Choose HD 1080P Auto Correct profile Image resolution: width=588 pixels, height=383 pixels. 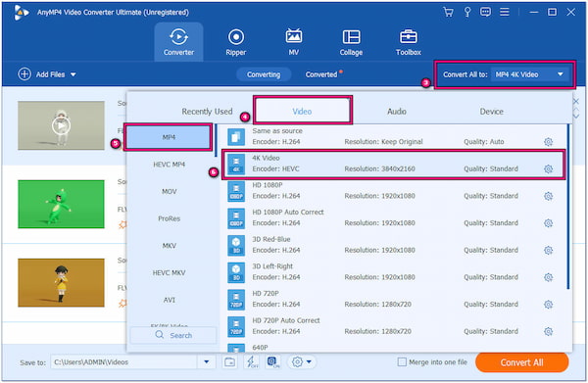[393, 218]
